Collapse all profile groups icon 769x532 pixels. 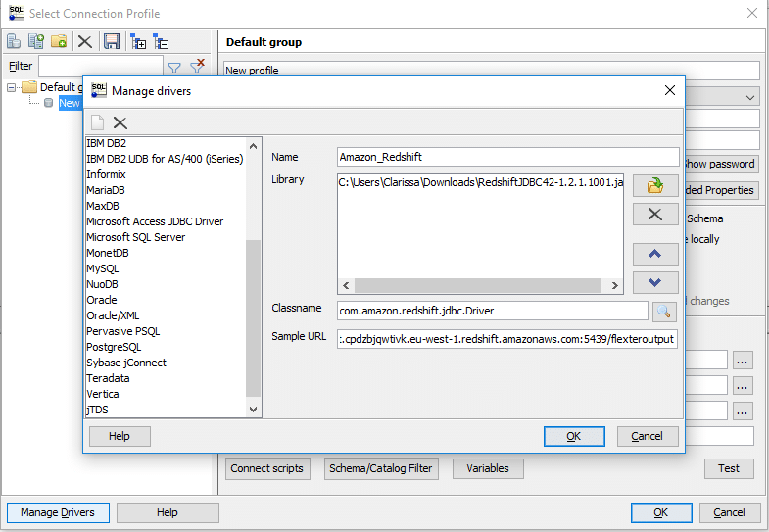[161, 42]
